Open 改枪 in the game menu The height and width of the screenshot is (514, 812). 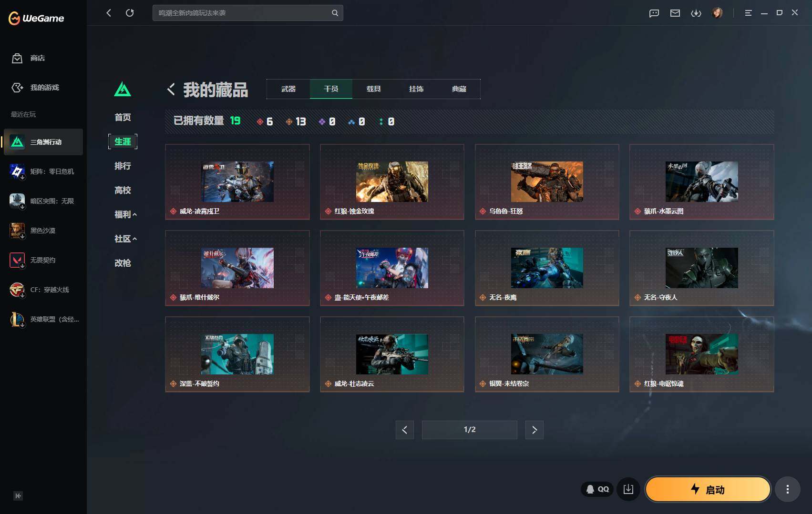pos(123,263)
